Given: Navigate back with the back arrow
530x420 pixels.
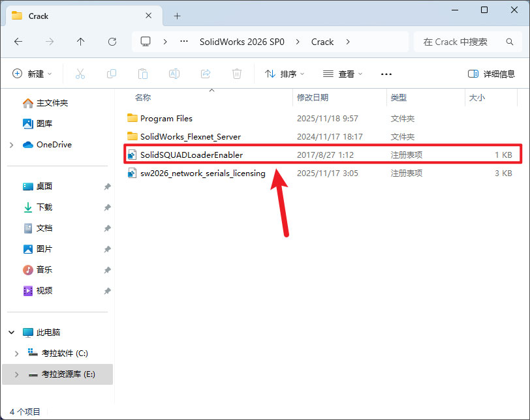Looking at the screenshot, I should (18, 42).
